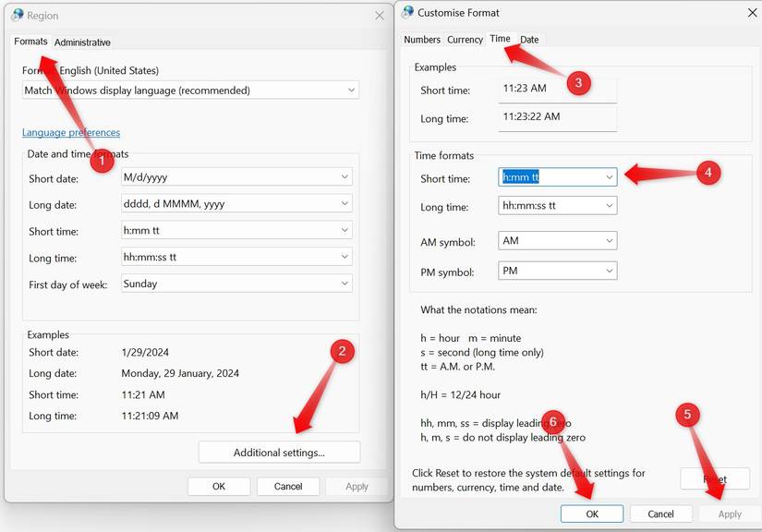This screenshot has width=762, height=532.
Task: Open the Numbers tab
Action: (422, 40)
